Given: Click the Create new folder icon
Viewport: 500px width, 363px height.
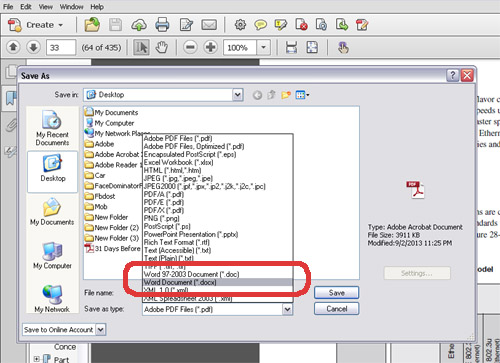Looking at the screenshot, I should tap(286, 95).
